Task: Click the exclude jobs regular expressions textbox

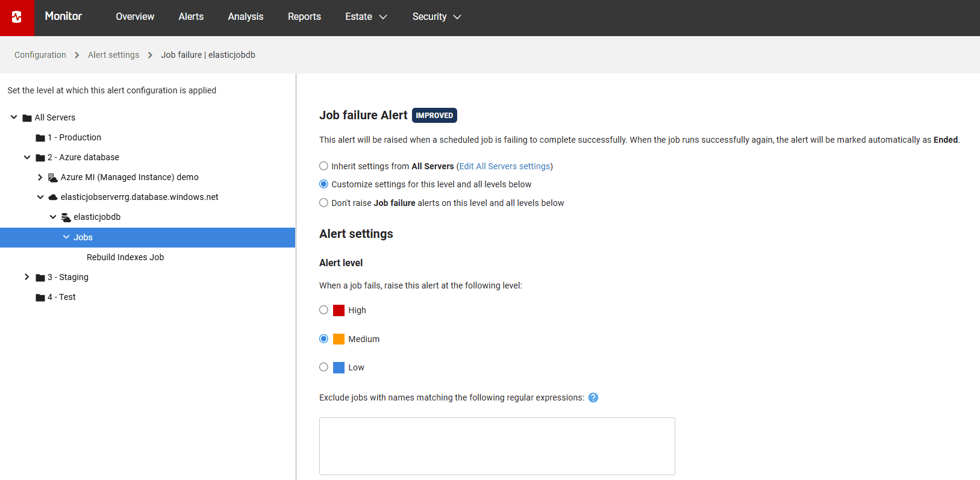Action: click(x=497, y=446)
